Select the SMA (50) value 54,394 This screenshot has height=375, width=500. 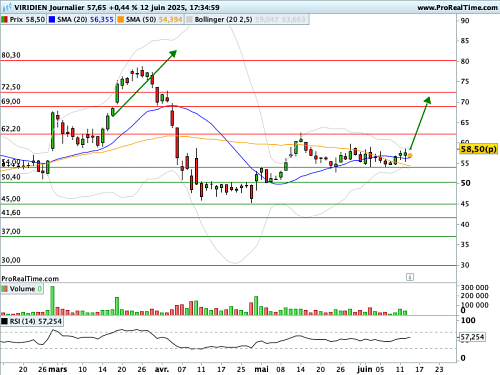(170, 20)
